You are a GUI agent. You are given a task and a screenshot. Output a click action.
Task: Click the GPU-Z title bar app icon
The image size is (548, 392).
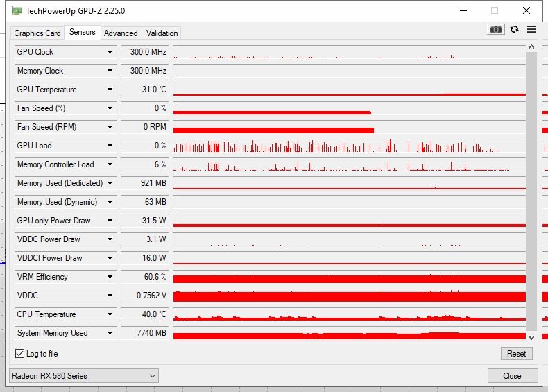[x=17, y=11]
